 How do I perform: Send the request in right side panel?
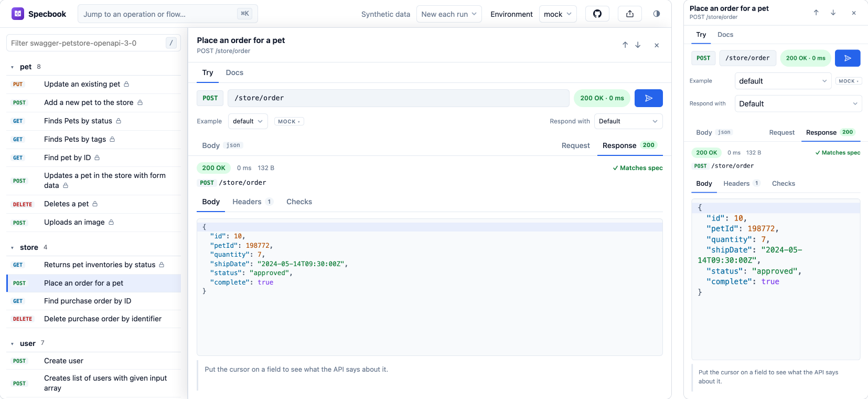click(x=848, y=58)
